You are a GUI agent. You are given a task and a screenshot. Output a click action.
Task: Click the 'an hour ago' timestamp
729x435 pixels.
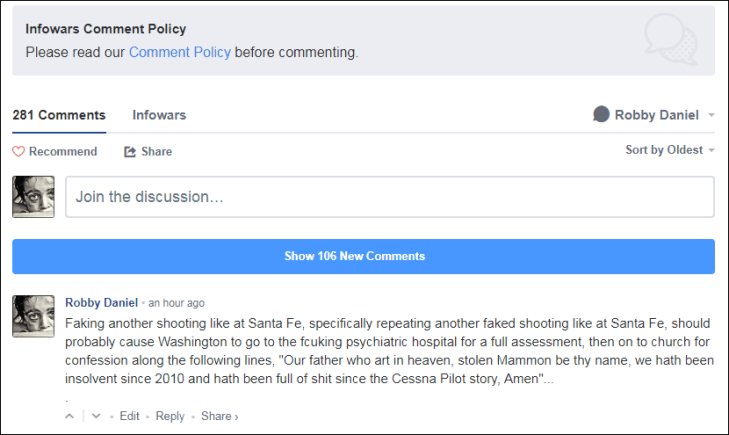pos(176,303)
